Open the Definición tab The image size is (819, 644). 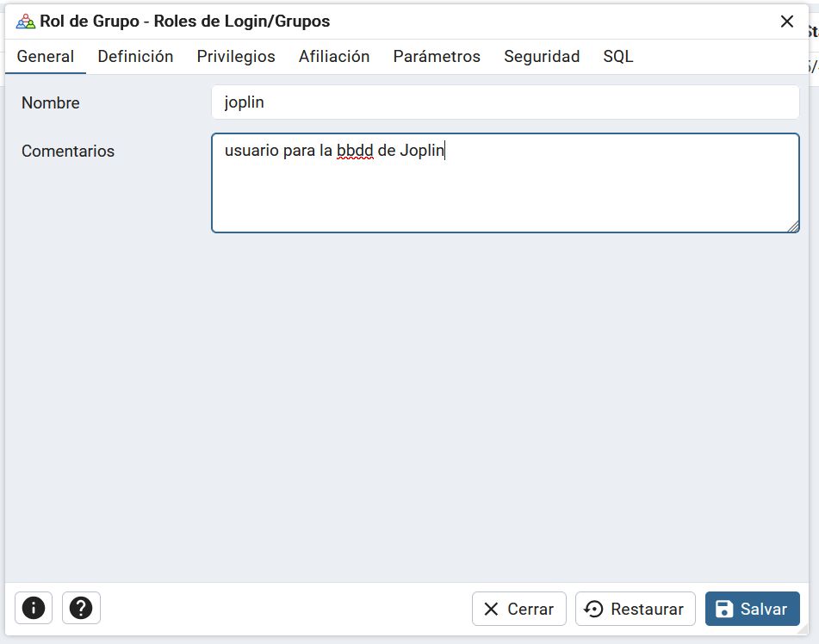[135, 57]
